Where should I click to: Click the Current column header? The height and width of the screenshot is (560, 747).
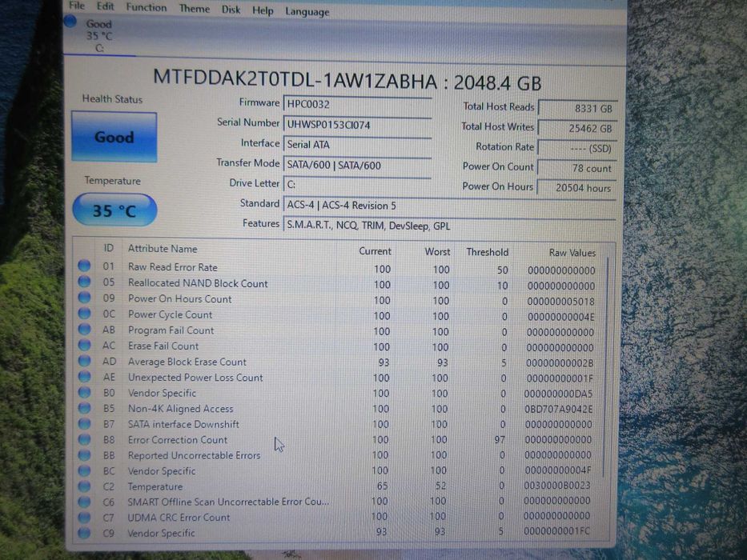(x=375, y=251)
